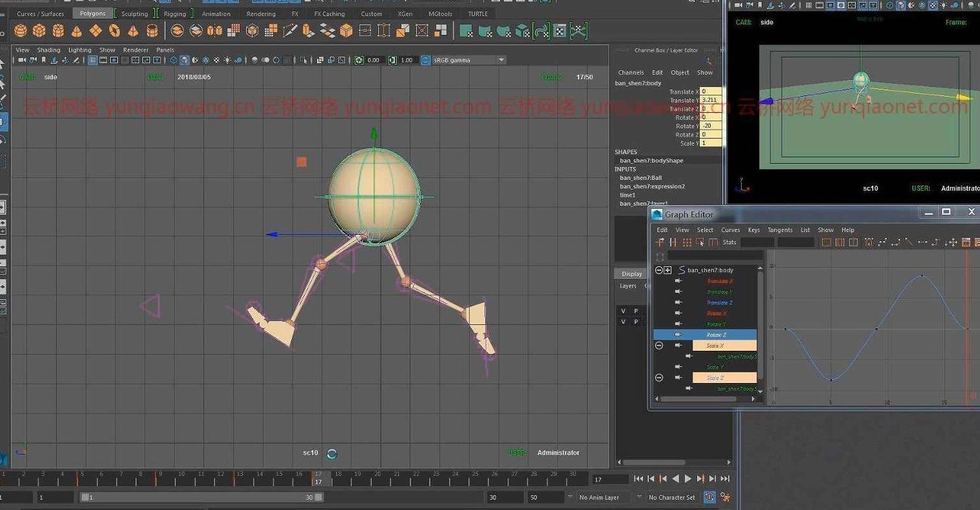This screenshot has width=980, height=510.
Task: Click the polygon pipe shelf icon
Action: 152,30
